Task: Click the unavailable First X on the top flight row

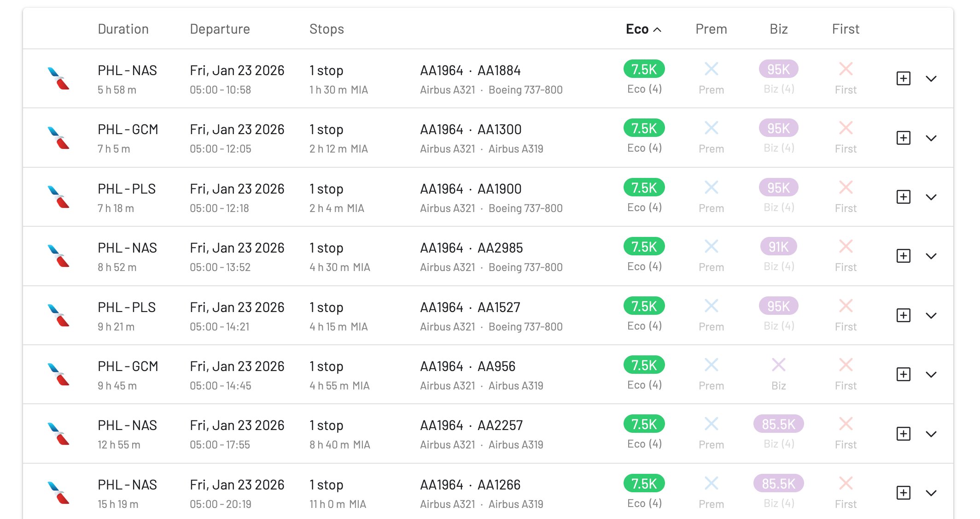Action: click(846, 68)
